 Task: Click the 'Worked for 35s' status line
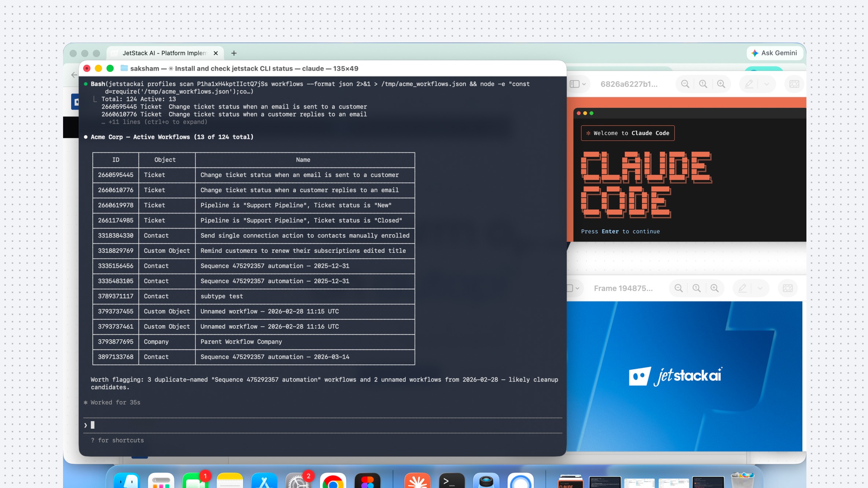[115, 402]
